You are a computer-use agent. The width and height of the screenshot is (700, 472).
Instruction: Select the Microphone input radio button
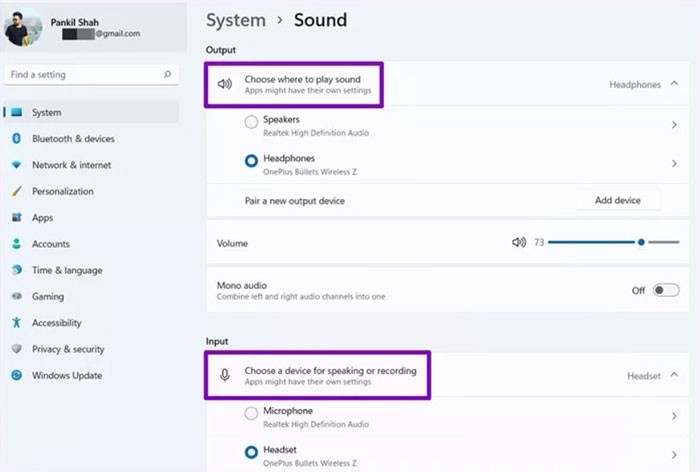tap(251, 415)
